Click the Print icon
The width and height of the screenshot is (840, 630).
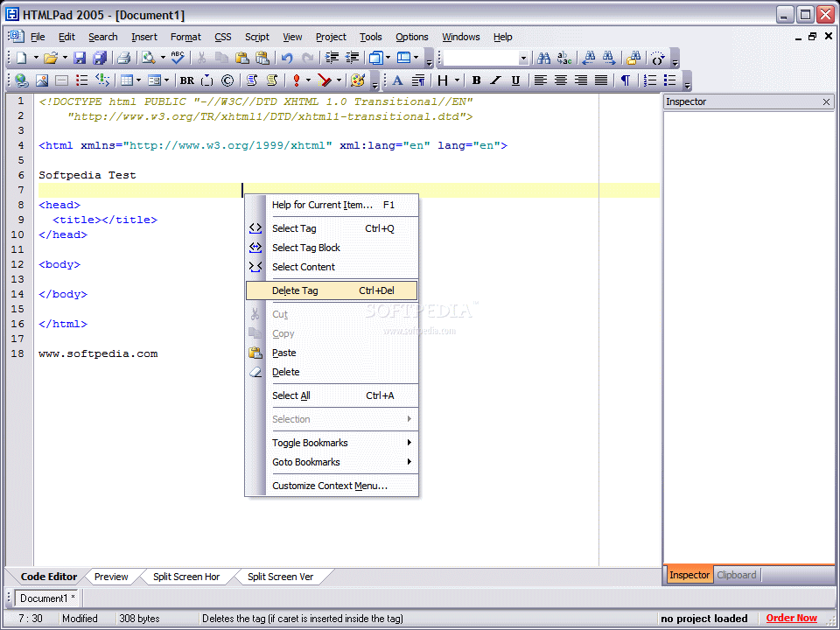(124, 58)
